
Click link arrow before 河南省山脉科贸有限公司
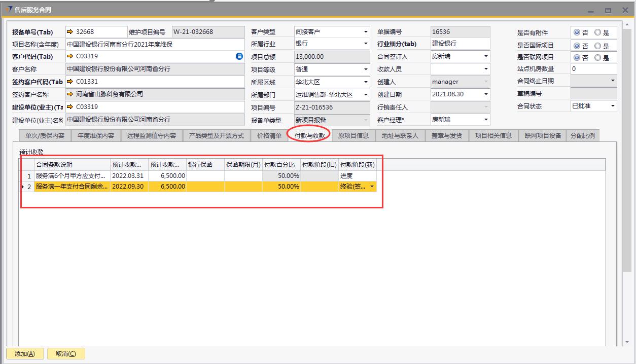click(x=70, y=94)
